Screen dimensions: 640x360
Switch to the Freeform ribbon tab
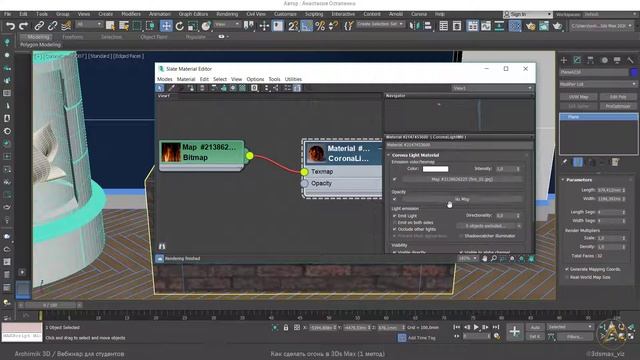point(73,37)
